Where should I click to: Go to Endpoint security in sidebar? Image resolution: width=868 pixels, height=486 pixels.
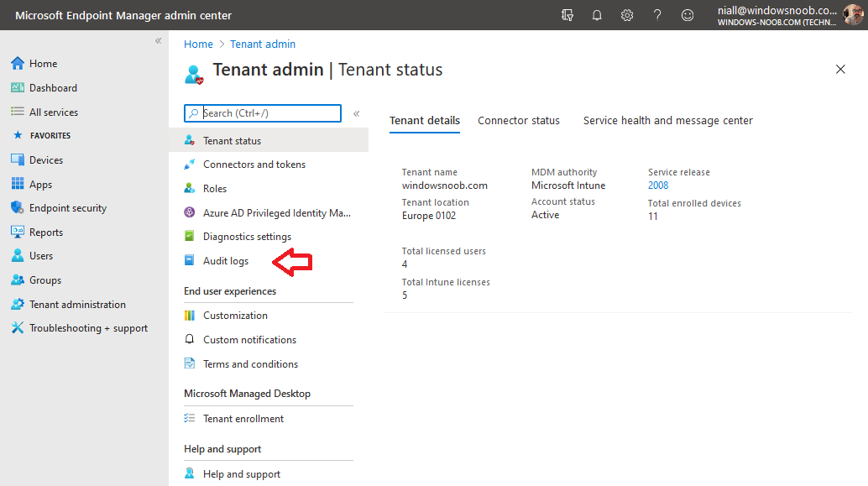[x=67, y=208]
